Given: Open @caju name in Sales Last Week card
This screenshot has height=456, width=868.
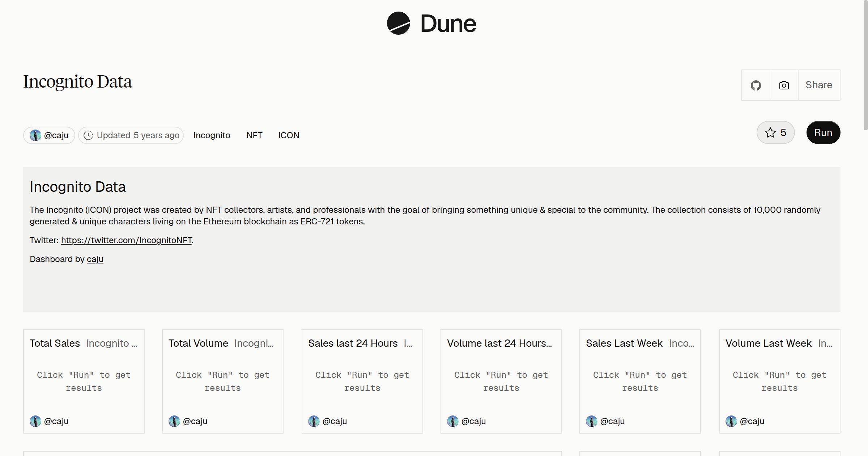Looking at the screenshot, I should tap(612, 421).
